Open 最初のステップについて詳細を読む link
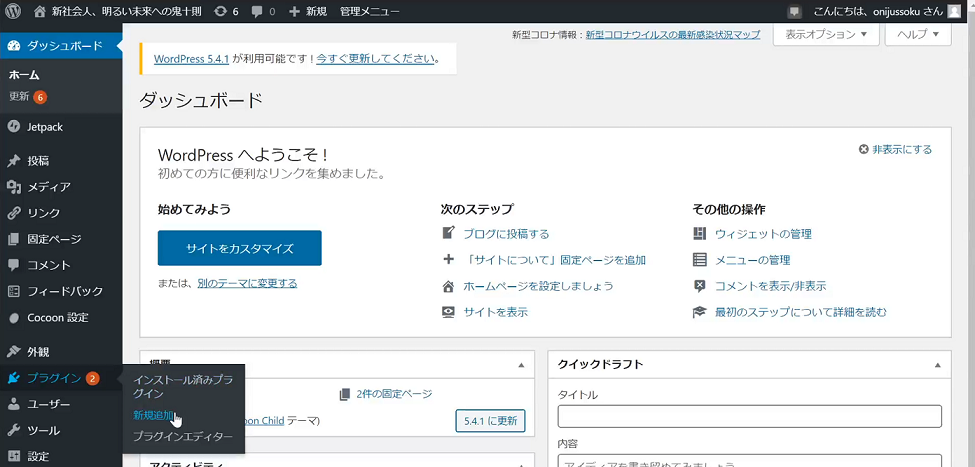Screen dimensions: 975x467 [x=801, y=312]
